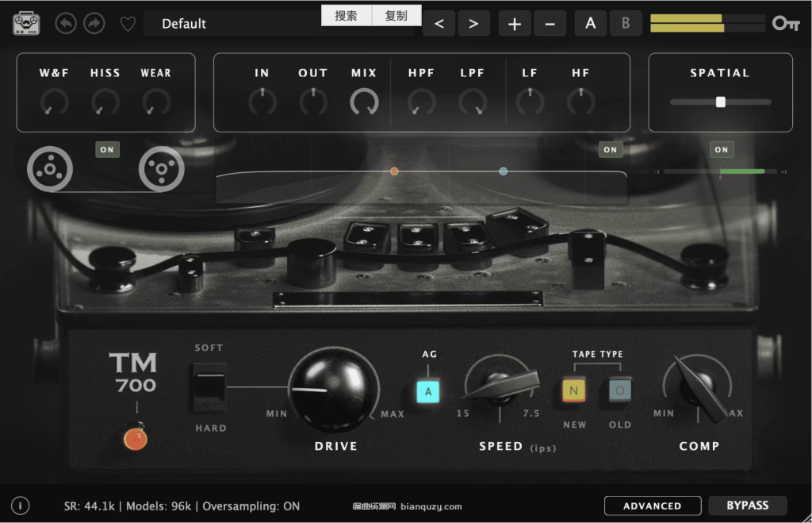Click the minus icon to remove preset
Viewport: 812px width, 523px height.
(550, 24)
